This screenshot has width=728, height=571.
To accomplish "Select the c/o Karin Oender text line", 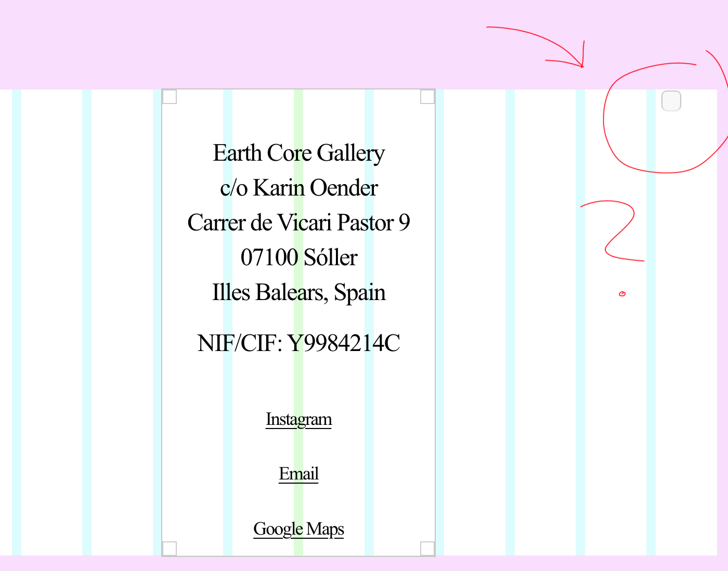I will click(298, 188).
